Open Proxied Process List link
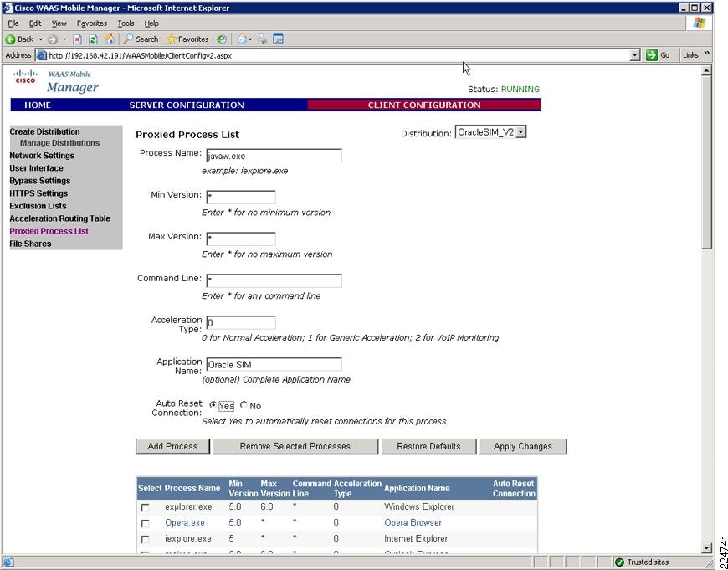Screen dimensions: 728x570 tap(49, 231)
